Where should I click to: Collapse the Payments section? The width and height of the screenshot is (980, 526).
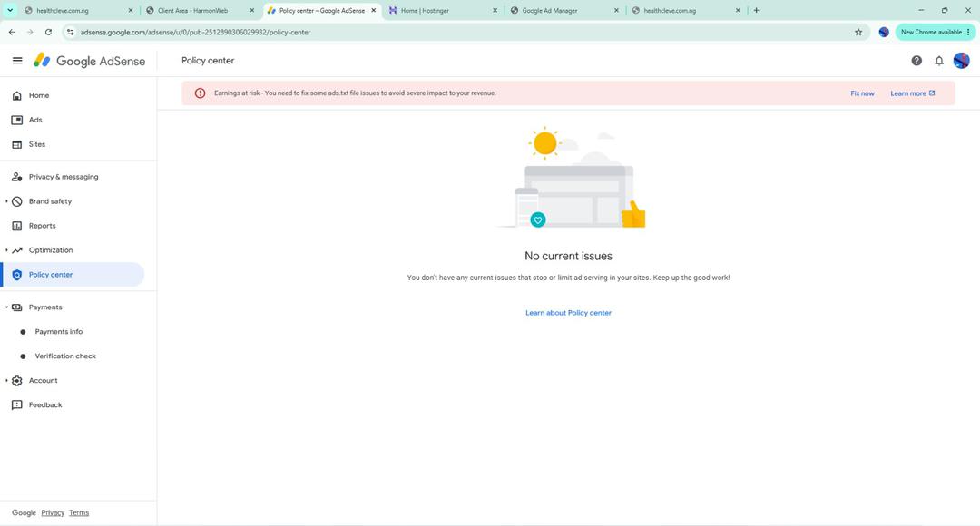[x=7, y=307]
